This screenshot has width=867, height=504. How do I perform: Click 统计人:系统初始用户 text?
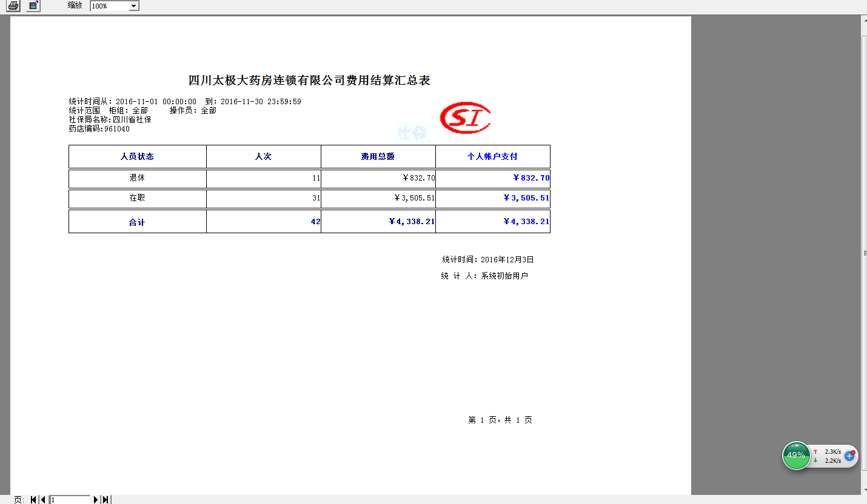484,276
